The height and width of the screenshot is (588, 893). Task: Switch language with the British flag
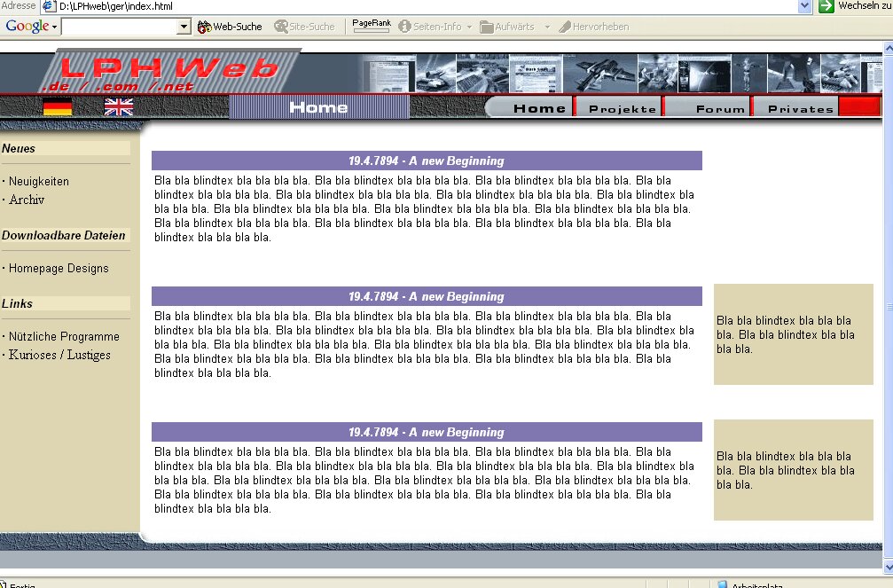click(x=119, y=107)
